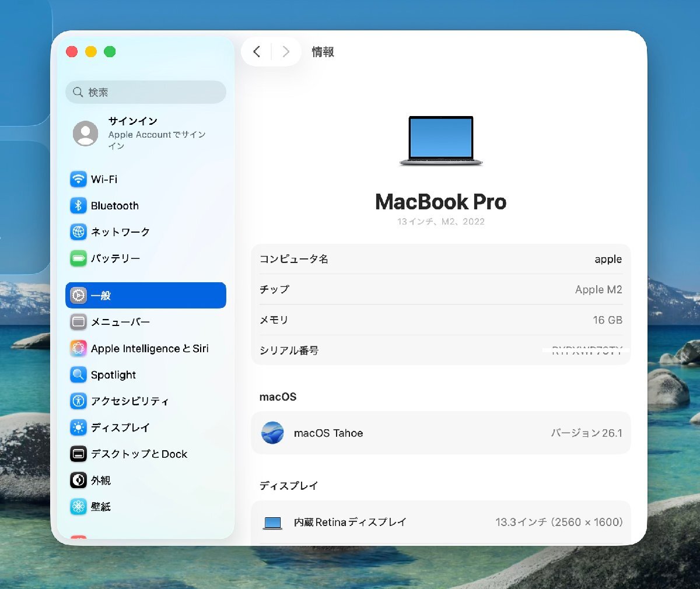Screen dimensions: 700x589
Task: Click the MacBook Pro title
Action: tap(441, 202)
